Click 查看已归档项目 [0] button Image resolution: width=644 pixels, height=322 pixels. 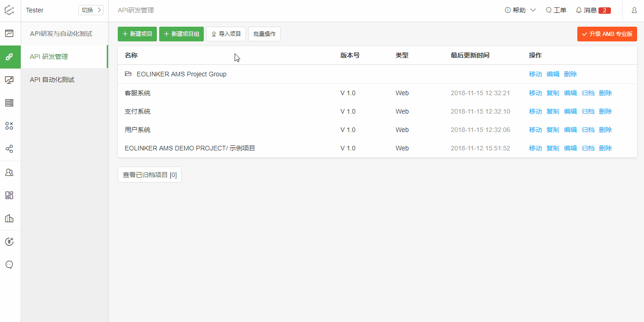(x=149, y=175)
